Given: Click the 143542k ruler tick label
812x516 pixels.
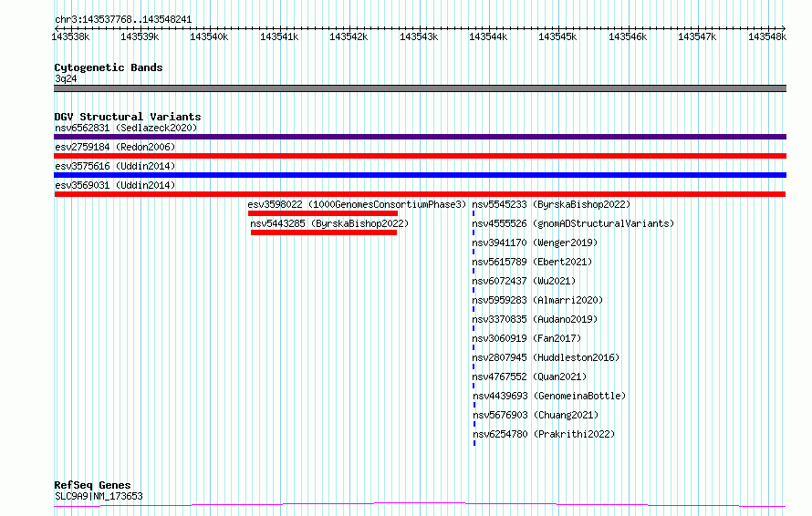Looking at the screenshot, I should click(x=349, y=36).
